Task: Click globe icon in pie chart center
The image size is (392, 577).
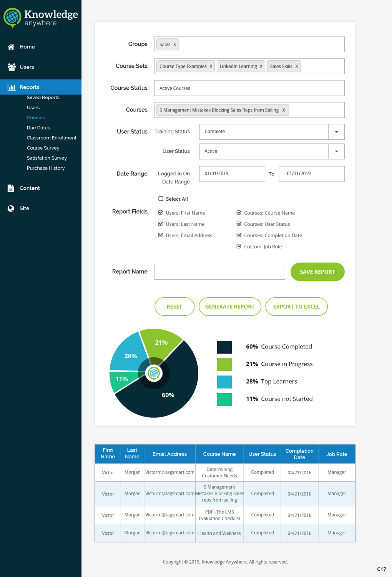Action: click(x=154, y=373)
